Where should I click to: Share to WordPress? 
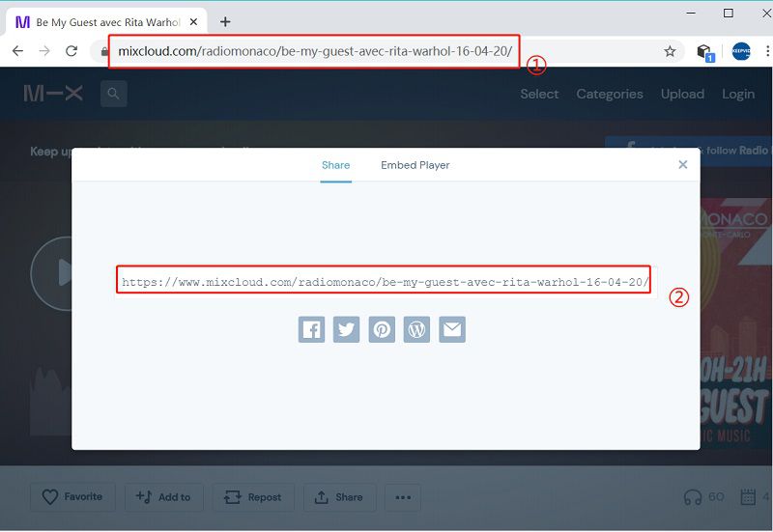417,329
